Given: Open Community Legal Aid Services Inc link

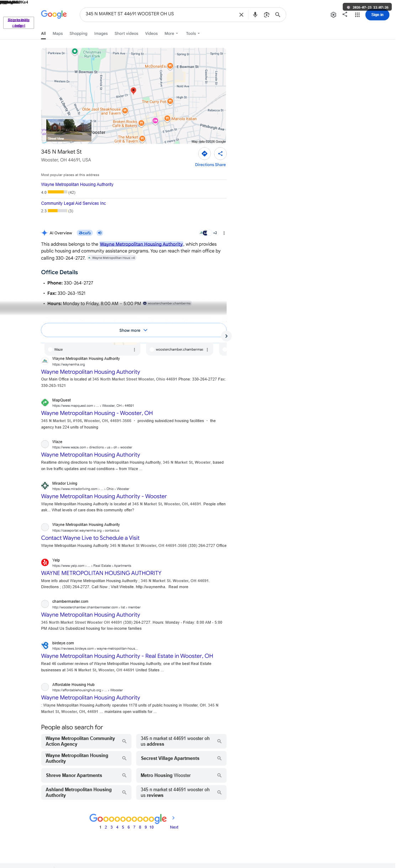Looking at the screenshot, I should (73, 203).
